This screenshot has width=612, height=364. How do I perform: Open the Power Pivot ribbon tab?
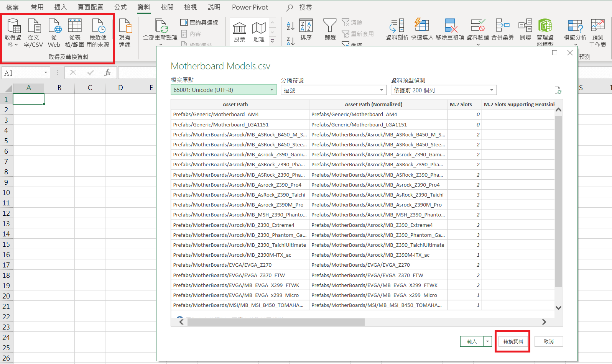tap(250, 7)
